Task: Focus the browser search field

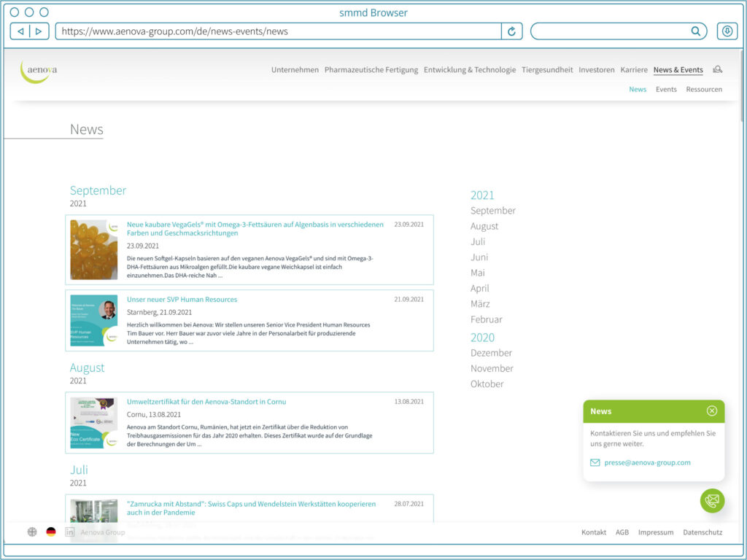Action: pyautogui.click(x=619, y=31)
